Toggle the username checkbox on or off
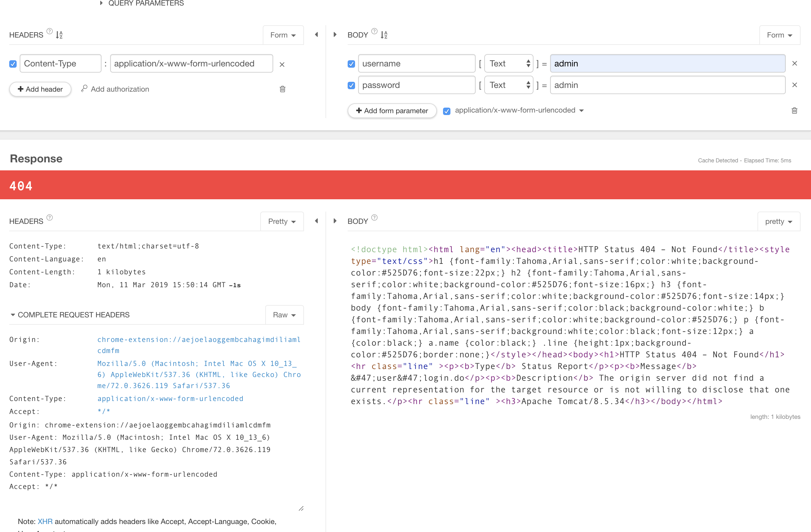 point(351,64)
